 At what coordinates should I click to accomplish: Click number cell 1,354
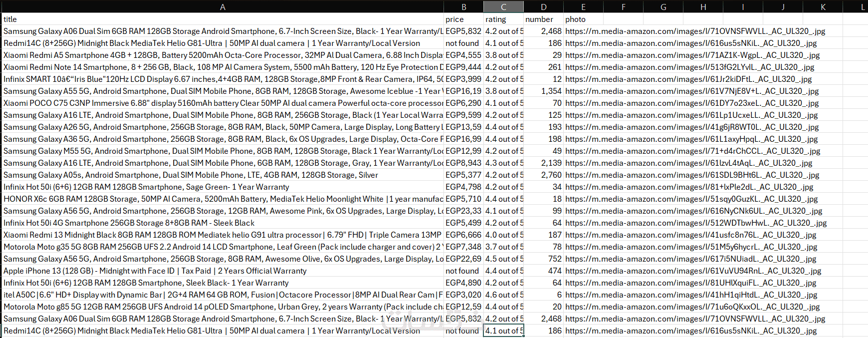[x=543, y=91]
